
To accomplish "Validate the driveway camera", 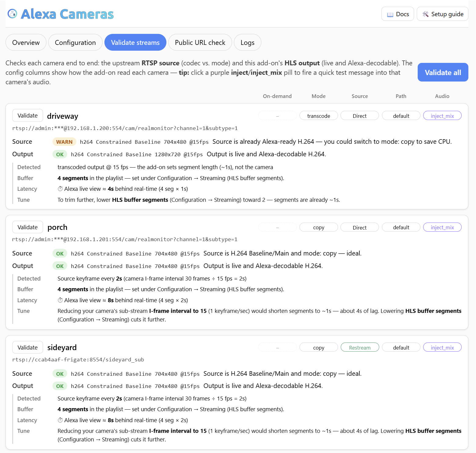I will coord(27,115).
